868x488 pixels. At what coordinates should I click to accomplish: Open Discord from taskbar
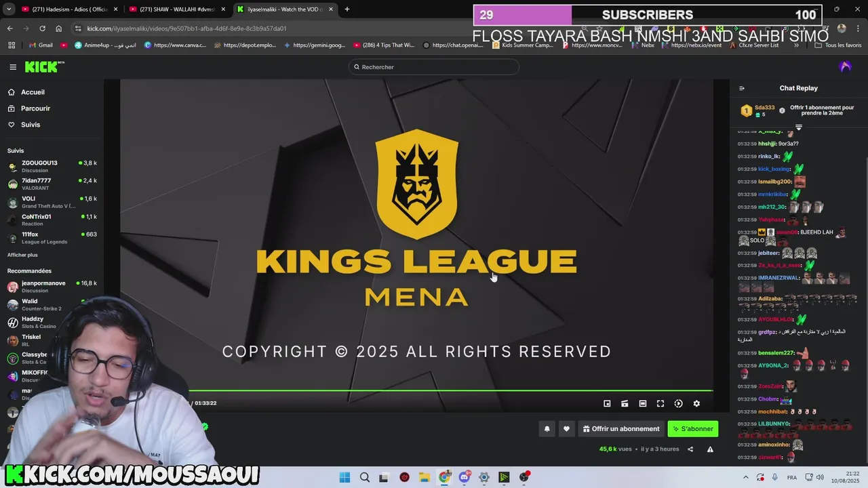click(x=465, y=477)
